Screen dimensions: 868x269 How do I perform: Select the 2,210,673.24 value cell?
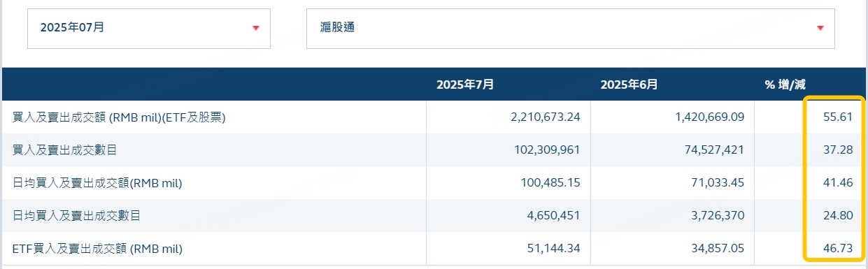click(x=546, y=117)
